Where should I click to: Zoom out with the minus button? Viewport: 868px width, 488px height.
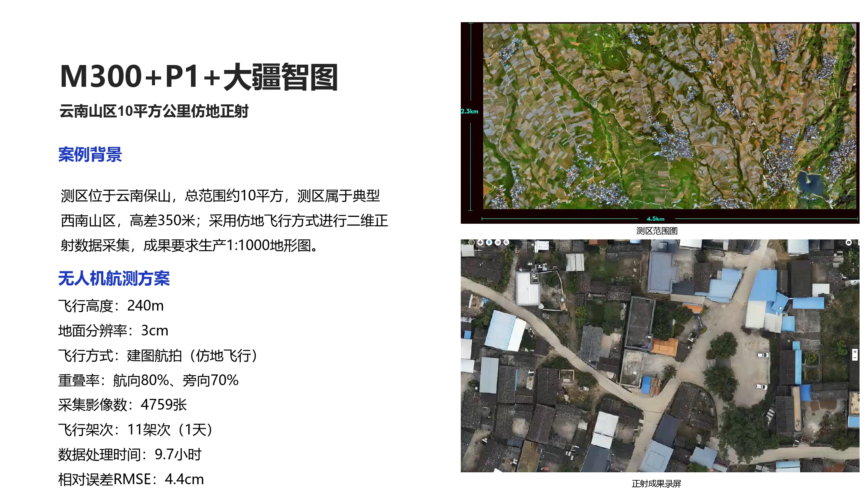tap(855, 358)
